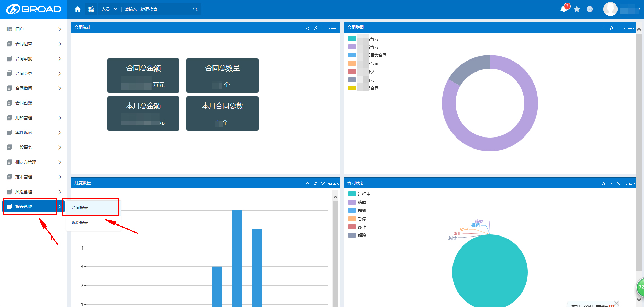Refresh the 合同类型 panel
Screen dimensions: 644x307
coord(603,28)
